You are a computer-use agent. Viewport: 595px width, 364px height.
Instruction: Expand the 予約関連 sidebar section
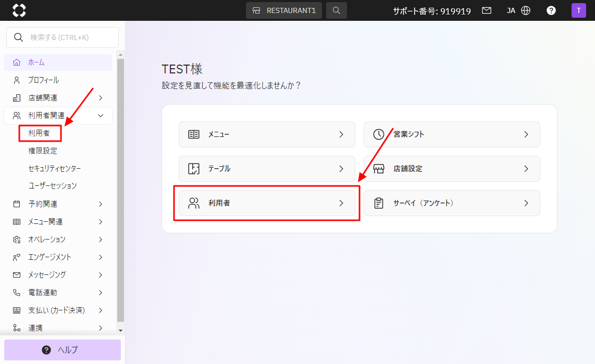point(58,204)
